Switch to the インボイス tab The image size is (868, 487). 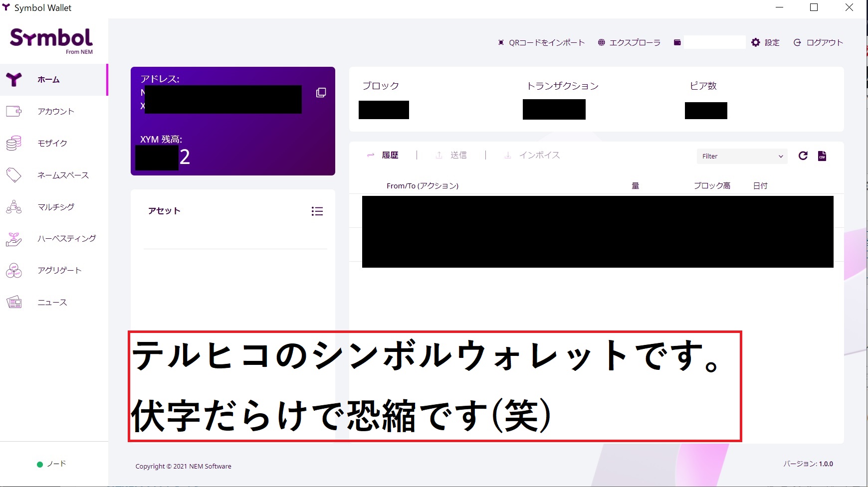(539, 156)
